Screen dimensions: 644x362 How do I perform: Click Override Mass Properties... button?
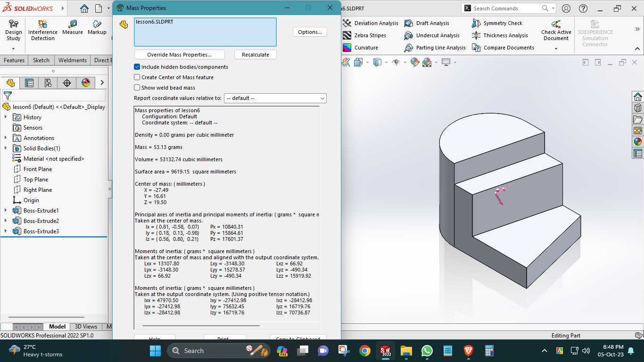coord(180,55)
